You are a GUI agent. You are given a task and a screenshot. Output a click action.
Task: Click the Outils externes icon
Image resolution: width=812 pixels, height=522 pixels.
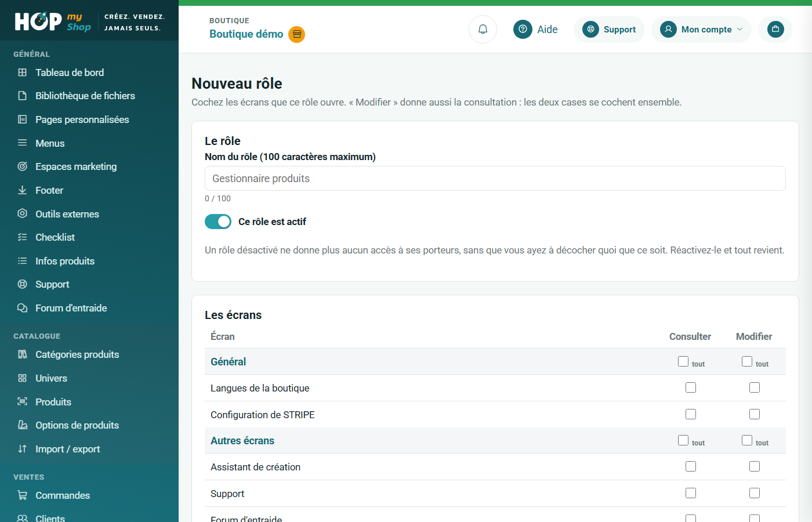(x=23, y=213)
